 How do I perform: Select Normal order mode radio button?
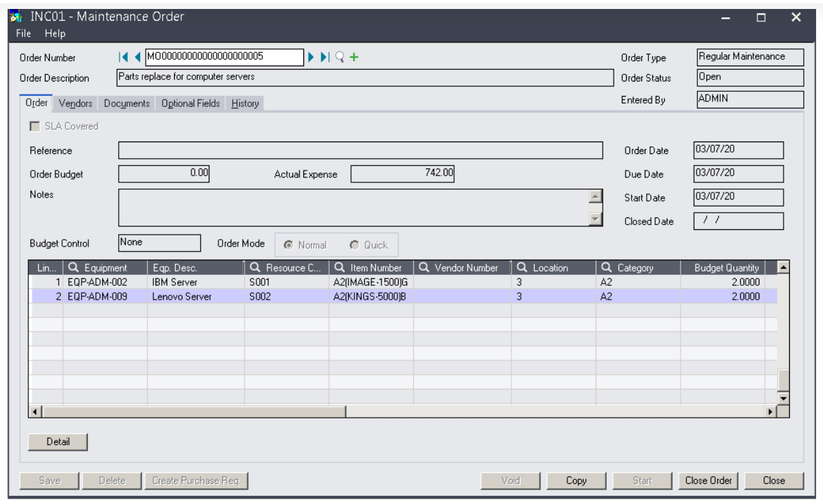tap(287, 245)
